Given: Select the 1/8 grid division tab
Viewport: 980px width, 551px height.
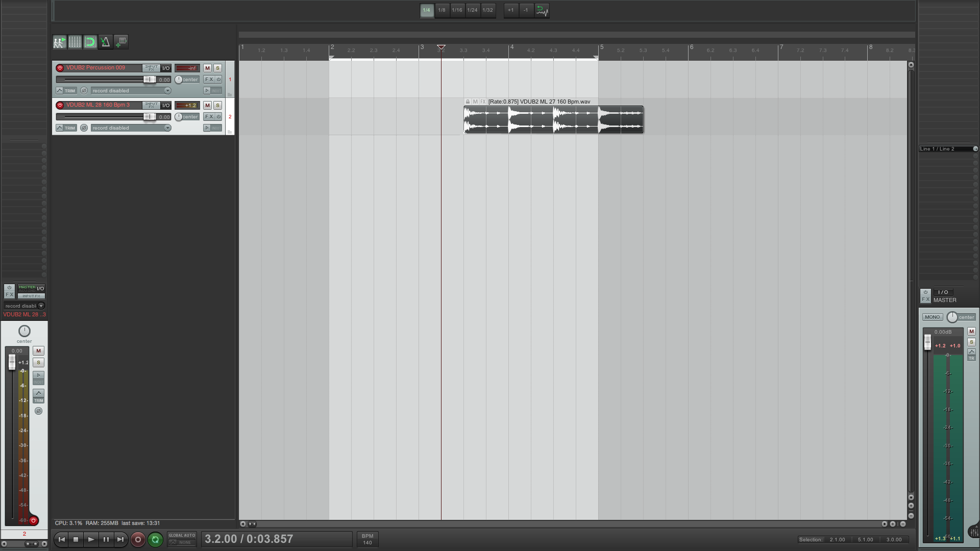Looking at the screenshot, I should tap(442, 10).
